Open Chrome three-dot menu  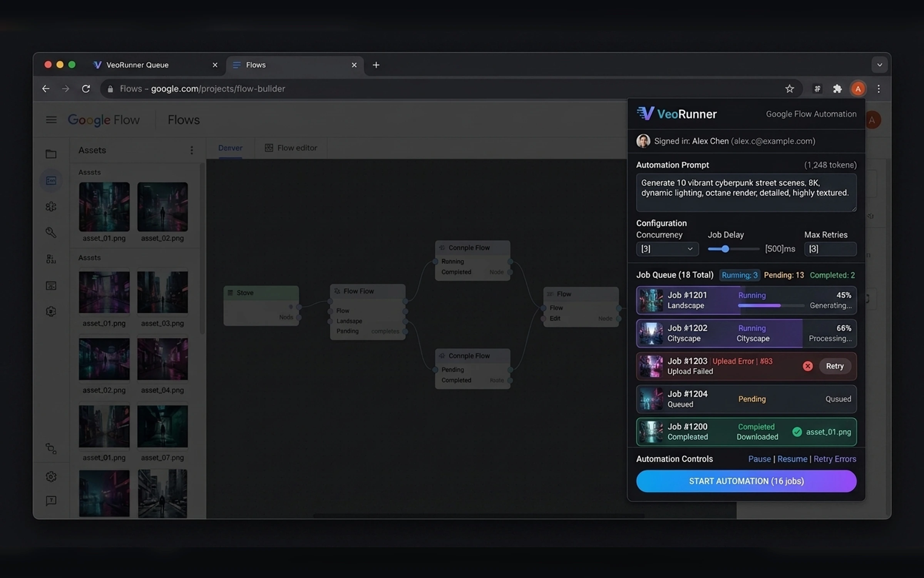click(879, 89)
